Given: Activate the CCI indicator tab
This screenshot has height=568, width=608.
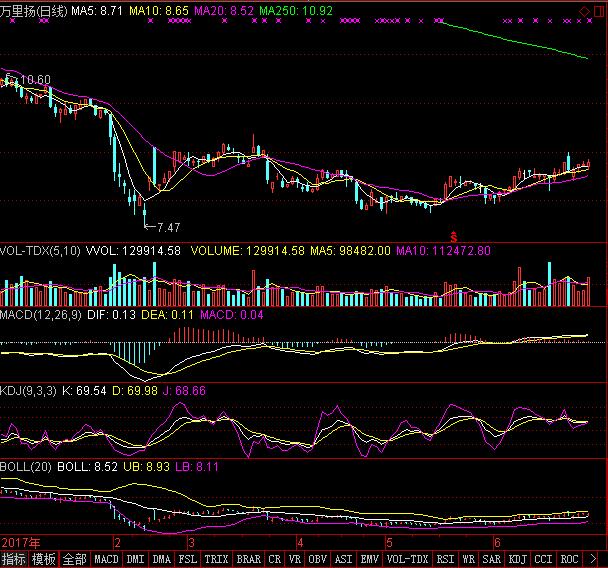Looking at the screenshot, I should tap(543, 559).
